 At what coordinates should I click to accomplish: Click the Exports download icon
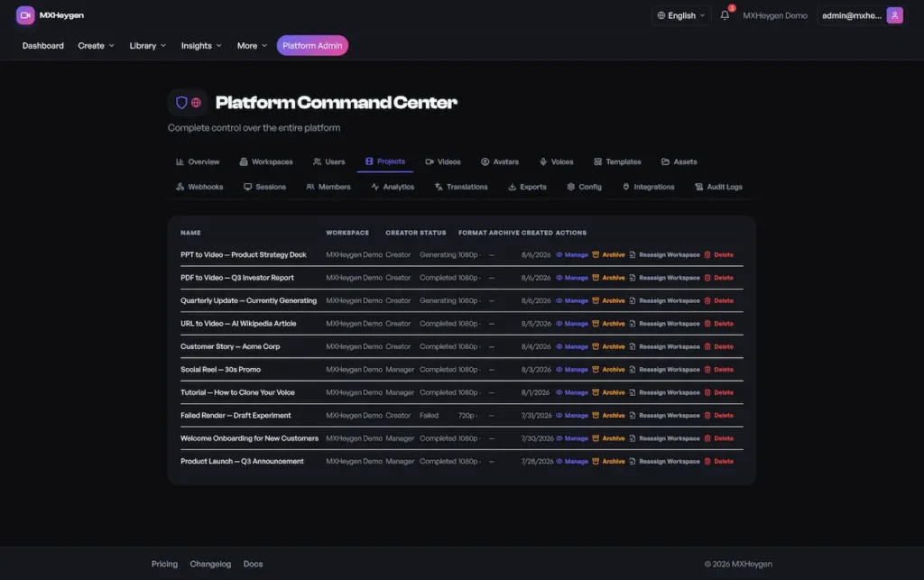pos(513,188)
